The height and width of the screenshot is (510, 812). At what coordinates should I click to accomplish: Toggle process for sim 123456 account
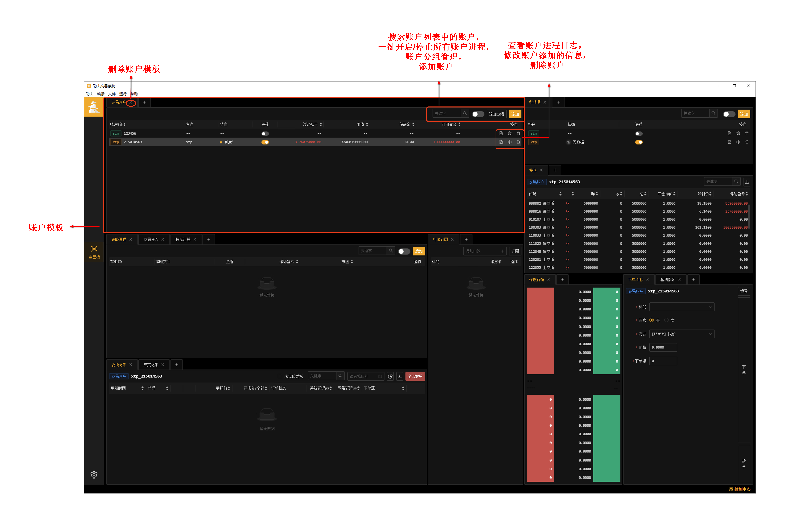coord(265,134)
